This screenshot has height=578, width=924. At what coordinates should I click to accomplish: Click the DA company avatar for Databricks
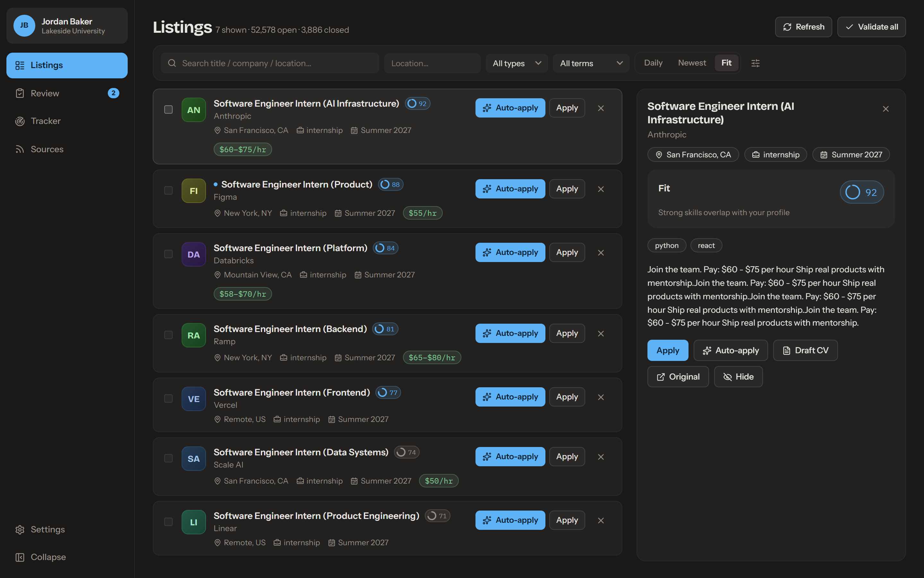click(x=193, y=255)
